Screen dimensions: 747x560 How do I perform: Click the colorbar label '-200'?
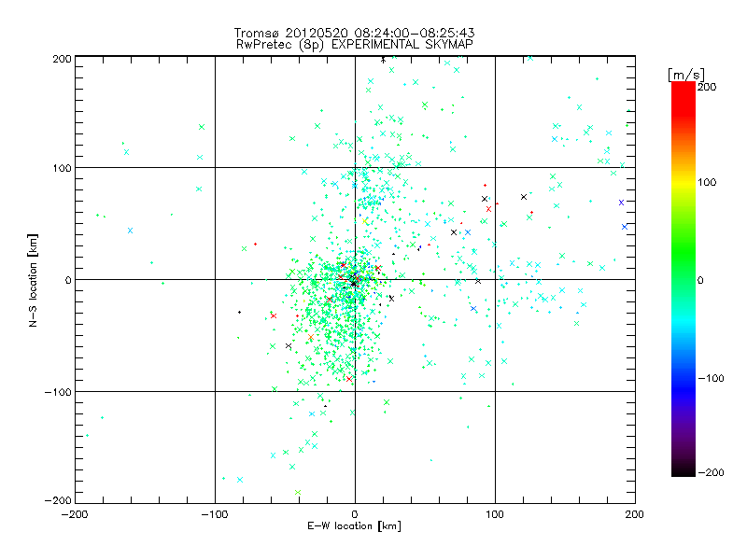pos(711,472)
